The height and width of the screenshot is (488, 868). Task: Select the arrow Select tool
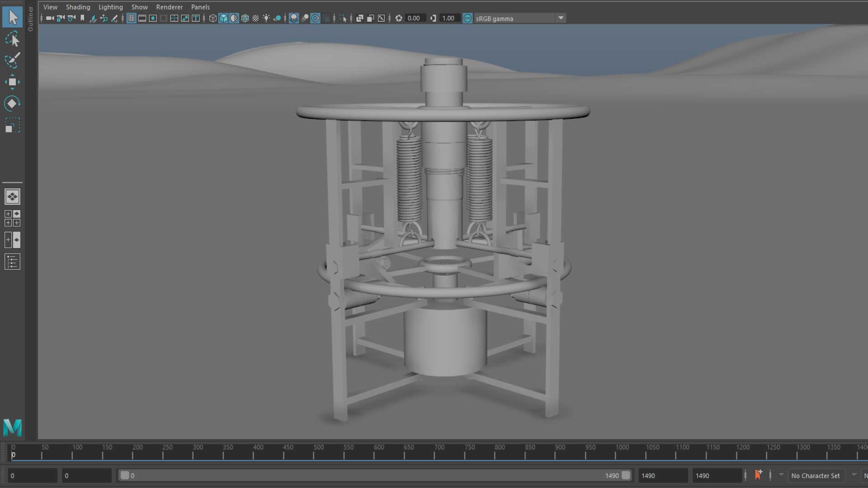(12, 17)
